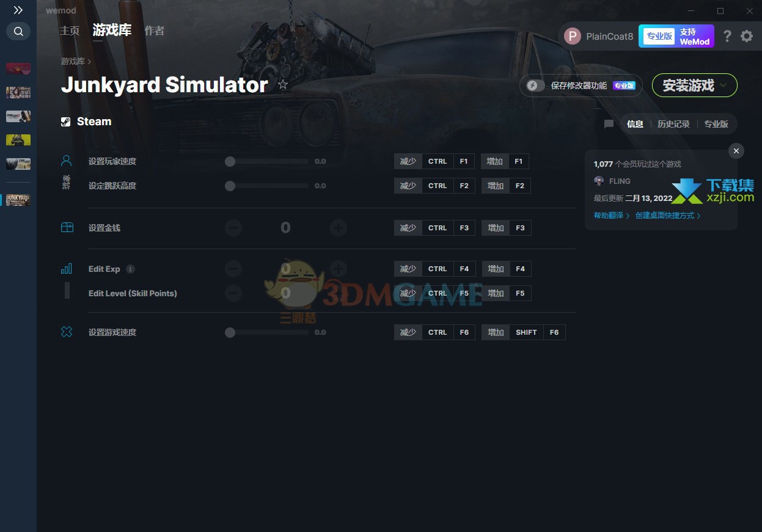Click the 专业版 upgrade badge
The width and height of the screenshot is (762, 532).
click(659, 36)
